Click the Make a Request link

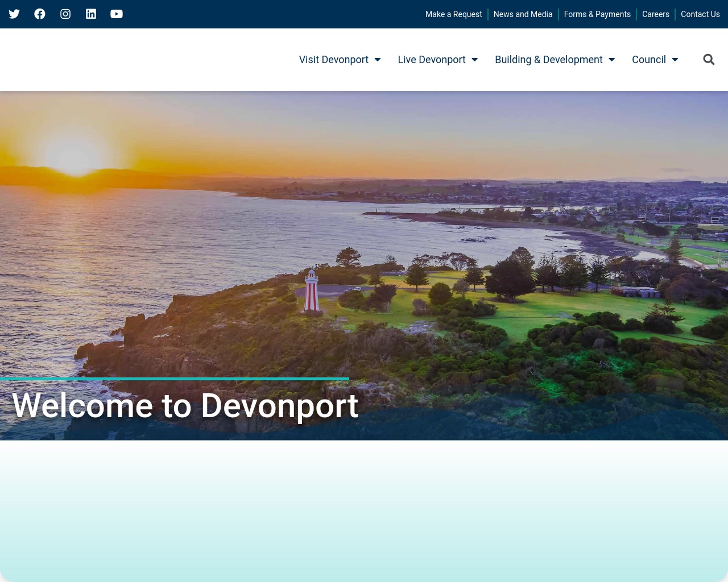click(x=453, y=14)
